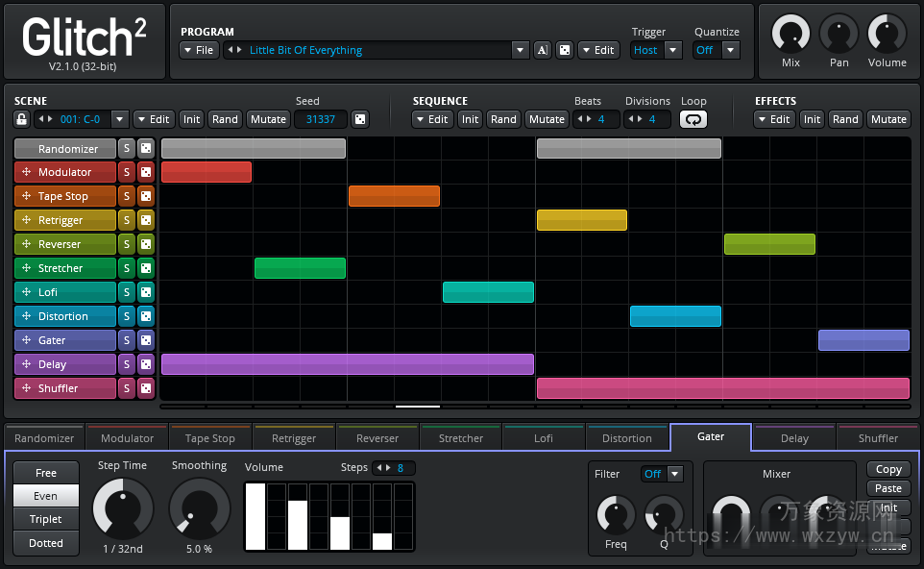The height and width of the screenshot is (569, 924).
Task: Open the program File dropdown menu
Action: (x=198, y=50)
